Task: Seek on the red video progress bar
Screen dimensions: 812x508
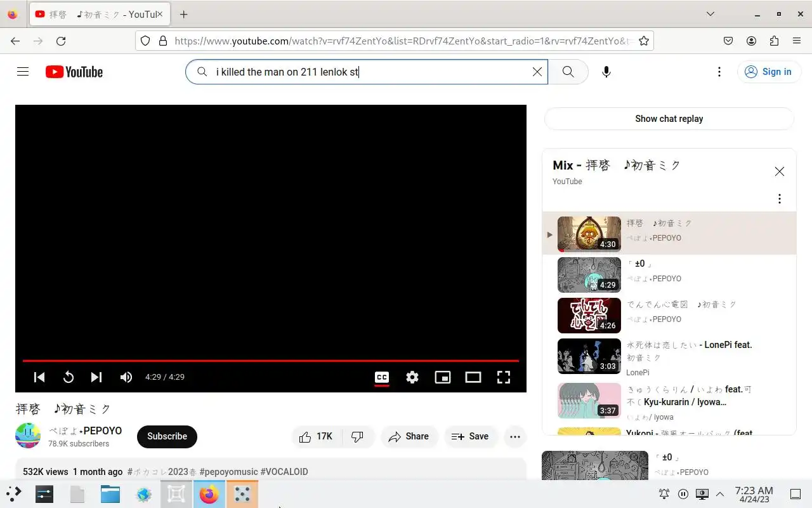Action: tap(271, 361)
